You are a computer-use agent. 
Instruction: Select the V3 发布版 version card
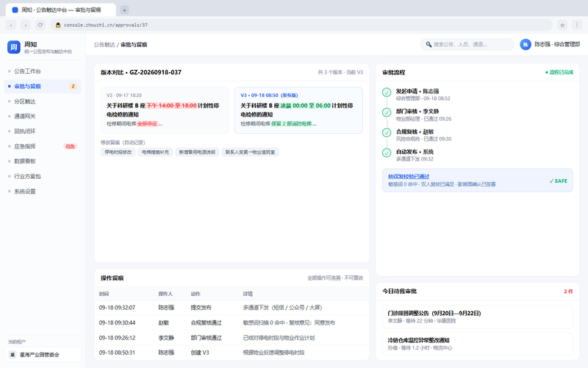coord(298,110)
